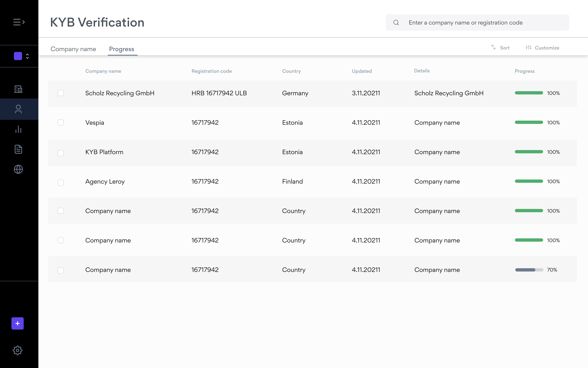Click the KYB Verification page title
Viewport: 588px width, 368px height.
tap(97, 22)
